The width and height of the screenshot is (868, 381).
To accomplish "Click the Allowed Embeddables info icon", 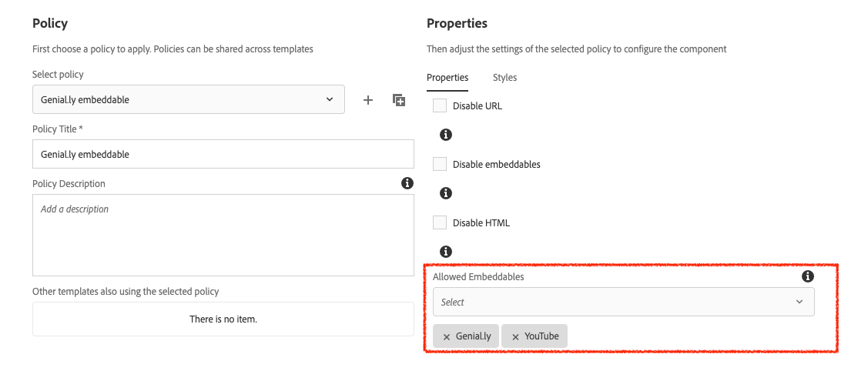I will click(807, 276).
